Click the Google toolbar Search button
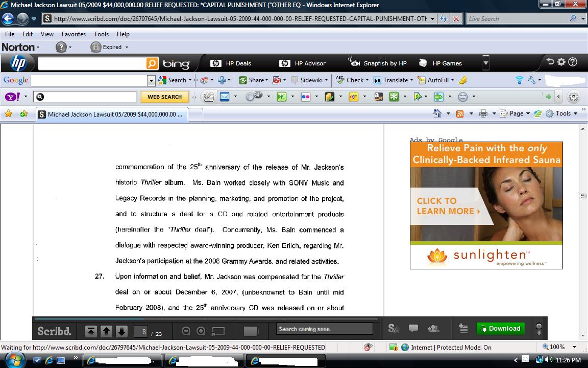This screenshot has height=368, width=588. coord(173,80)
